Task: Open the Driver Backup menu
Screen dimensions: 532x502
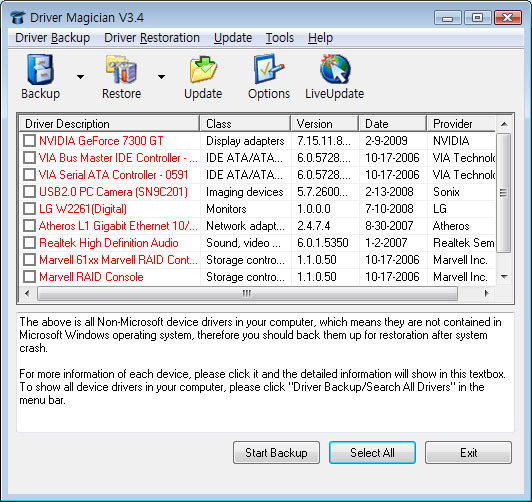Action: coord(53,38)
